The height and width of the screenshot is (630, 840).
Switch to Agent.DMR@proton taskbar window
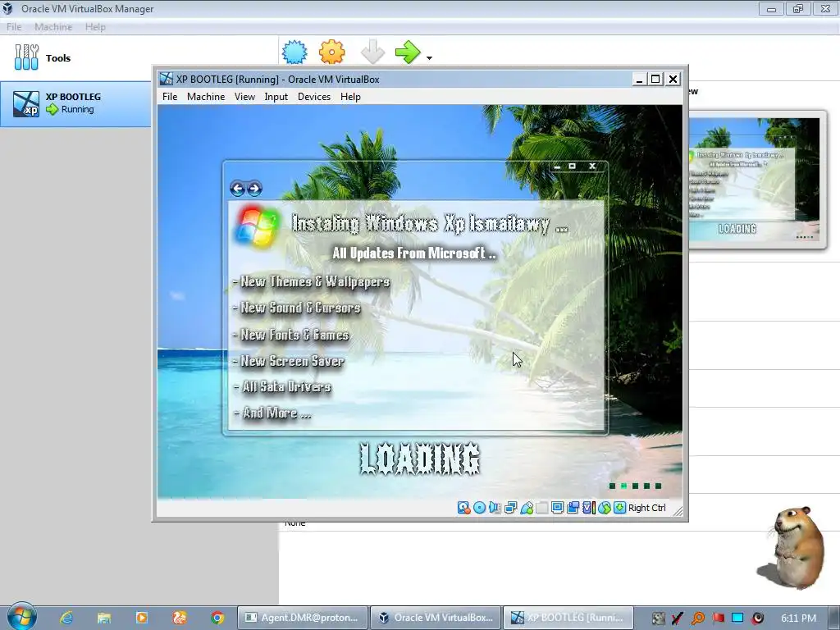click(x=303, y=618)
